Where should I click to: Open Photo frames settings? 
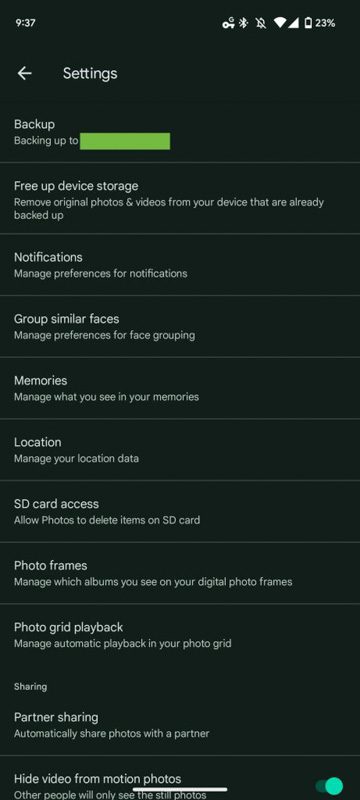point(180,573)
